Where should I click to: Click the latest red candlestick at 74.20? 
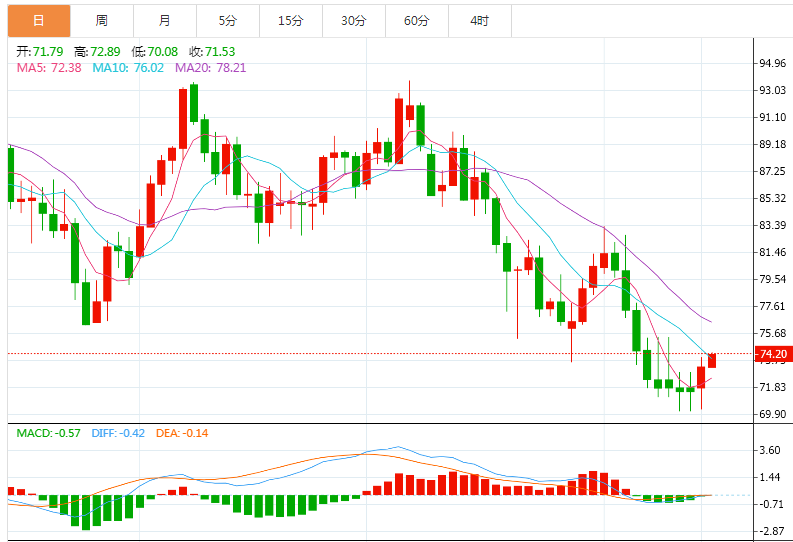(x=712, y=360)
